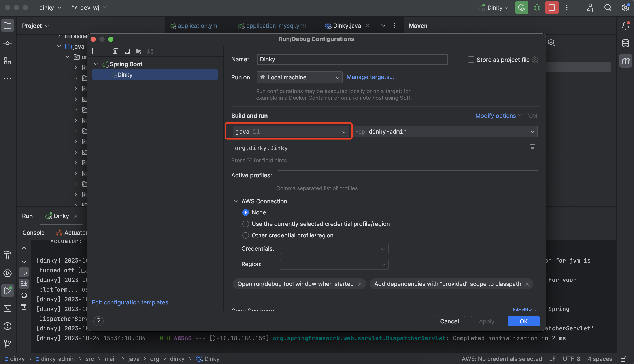Open the Maven tool window icon

point(625,61)
